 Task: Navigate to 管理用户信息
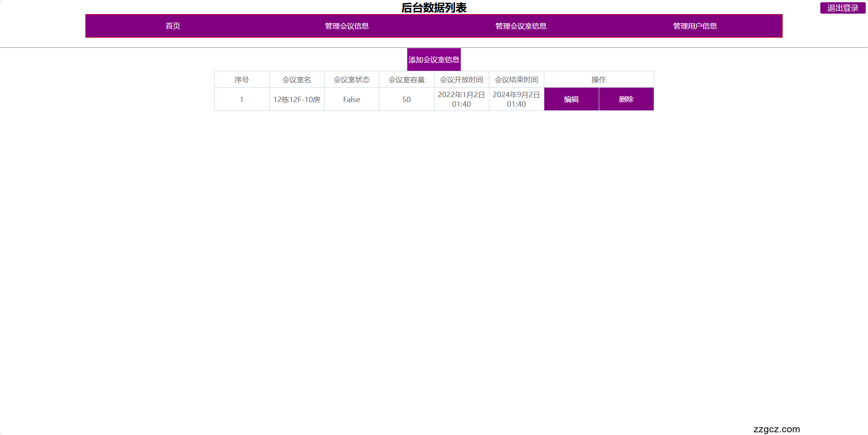(695, 26)
